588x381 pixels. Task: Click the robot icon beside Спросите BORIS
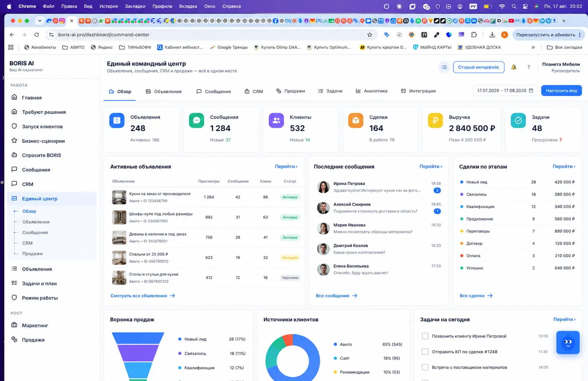tap(14, 155)
